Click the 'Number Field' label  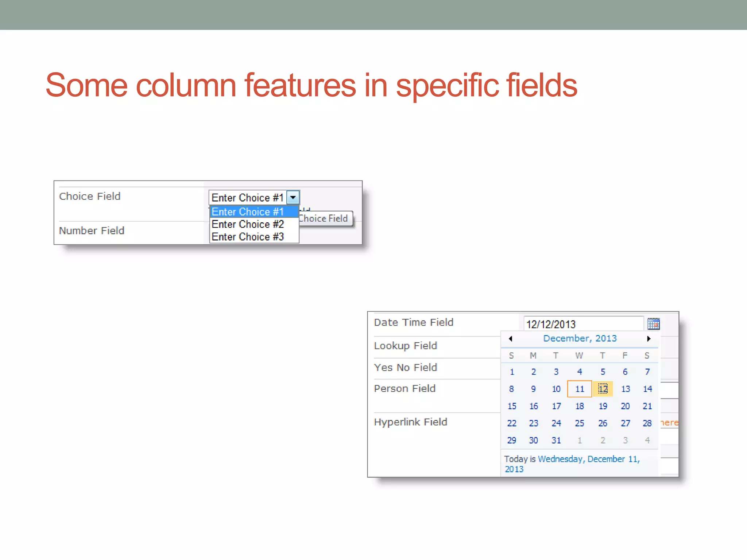pos(92,230)
